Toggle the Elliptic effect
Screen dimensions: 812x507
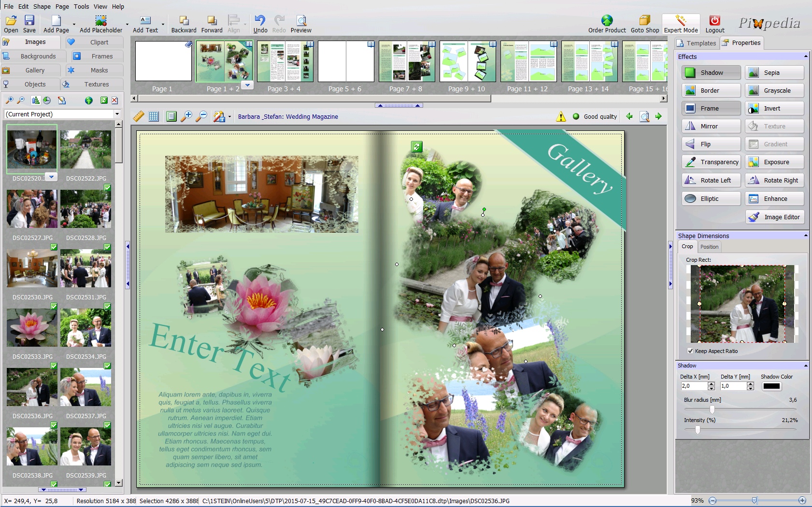711,198
